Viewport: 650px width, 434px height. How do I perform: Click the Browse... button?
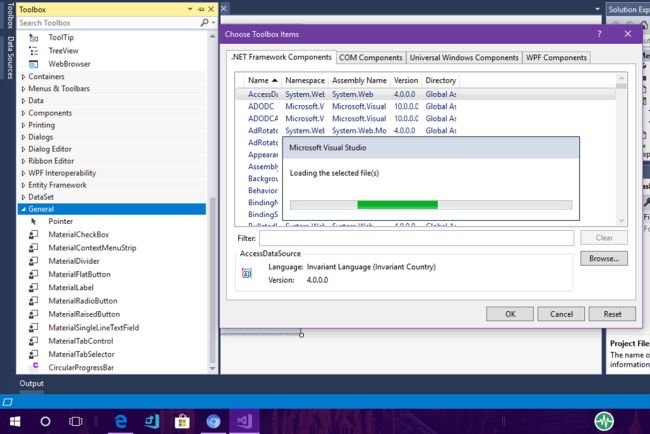click(x=604, y=259)
